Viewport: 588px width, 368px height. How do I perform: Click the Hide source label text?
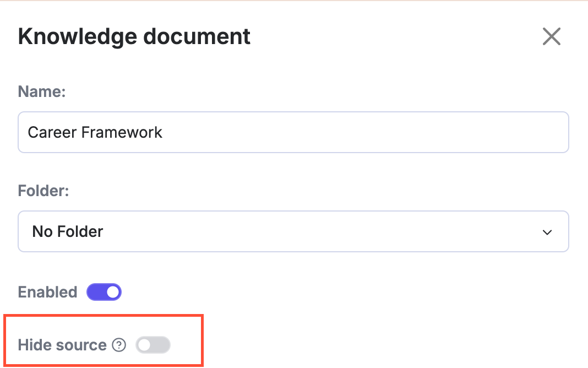(x=62, y=345)
